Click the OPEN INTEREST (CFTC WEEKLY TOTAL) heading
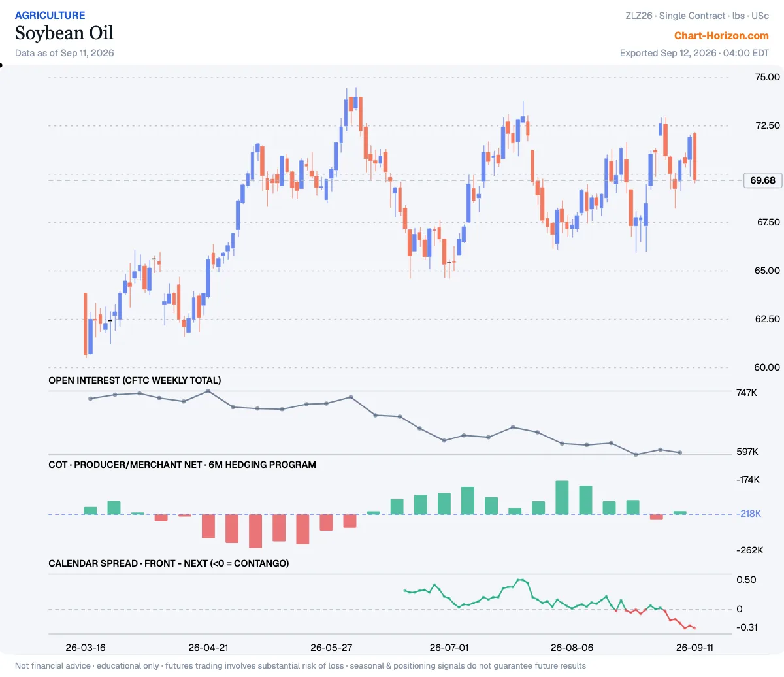Viewport: 784px width, 677px height. pos(135,380)
